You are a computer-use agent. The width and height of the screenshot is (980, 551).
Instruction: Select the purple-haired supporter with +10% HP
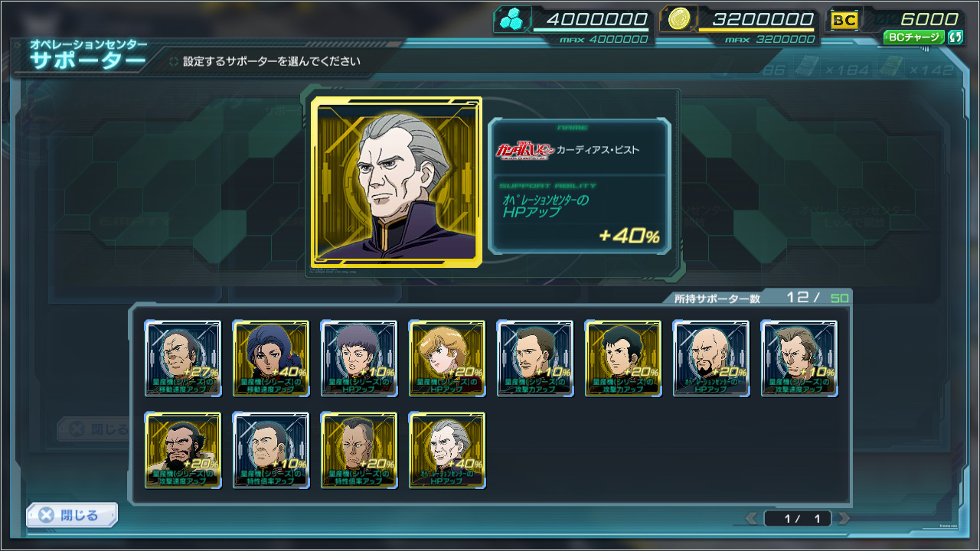click(359, 358)
